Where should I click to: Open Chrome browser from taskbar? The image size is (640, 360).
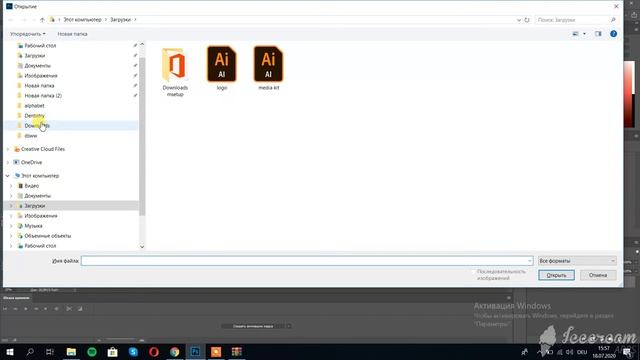175,352
